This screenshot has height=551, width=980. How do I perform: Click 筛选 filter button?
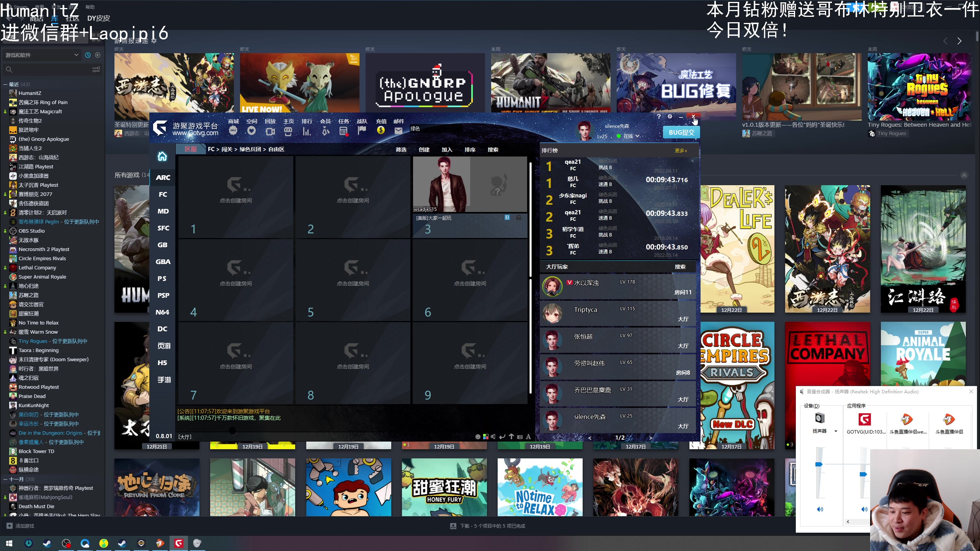[x=401, y=150]
